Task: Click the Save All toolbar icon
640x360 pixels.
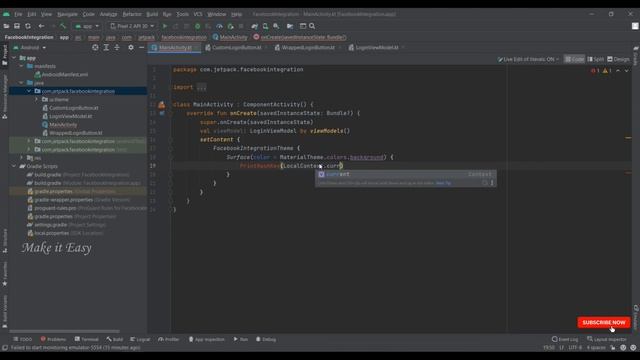Action: click(17, 26)
